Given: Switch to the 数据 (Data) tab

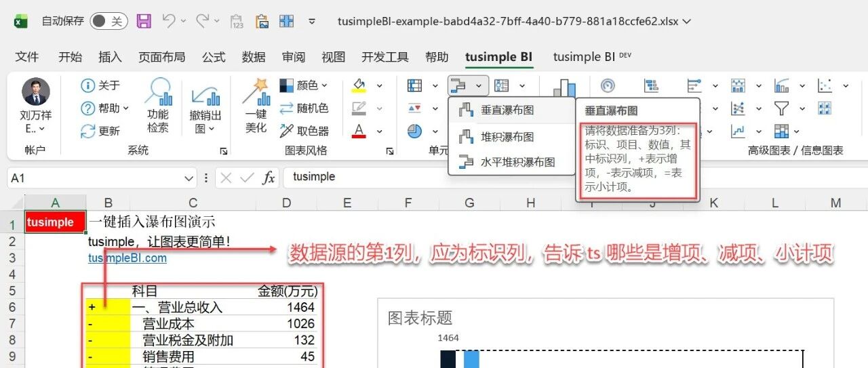Looking at the screenshot, I should pyautogui.click(x=254, y=57).
